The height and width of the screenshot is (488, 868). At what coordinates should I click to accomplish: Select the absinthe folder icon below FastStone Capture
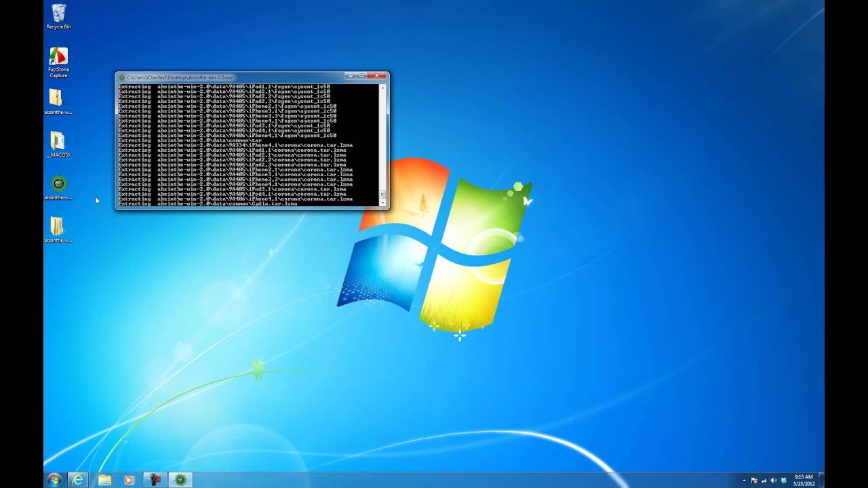(x=58, y=102)
